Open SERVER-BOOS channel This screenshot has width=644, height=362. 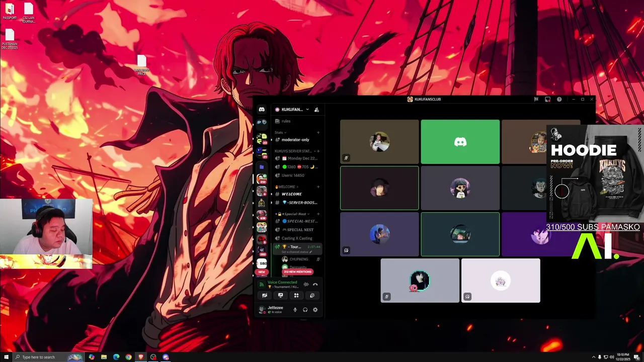click(297, 203)
